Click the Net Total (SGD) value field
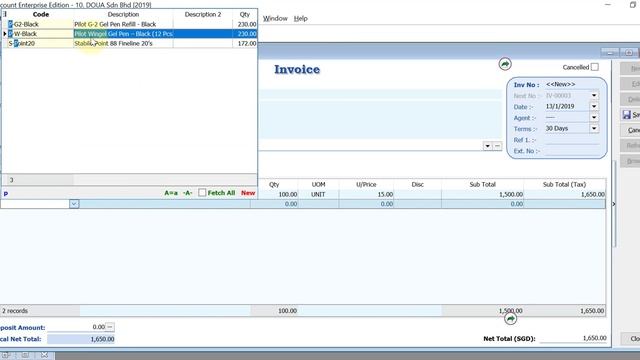This screenshot has width=640, height=360. 573,338
